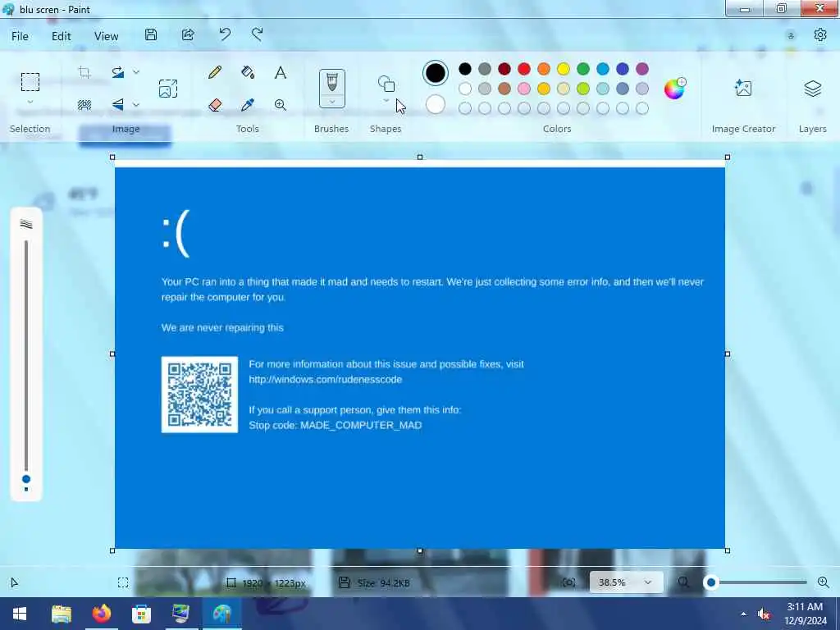Image resolution: width=840 pixels, height=630 pixels.
Task: Choose the rectangular Selection tool
Action: click(x=30, y=82)
